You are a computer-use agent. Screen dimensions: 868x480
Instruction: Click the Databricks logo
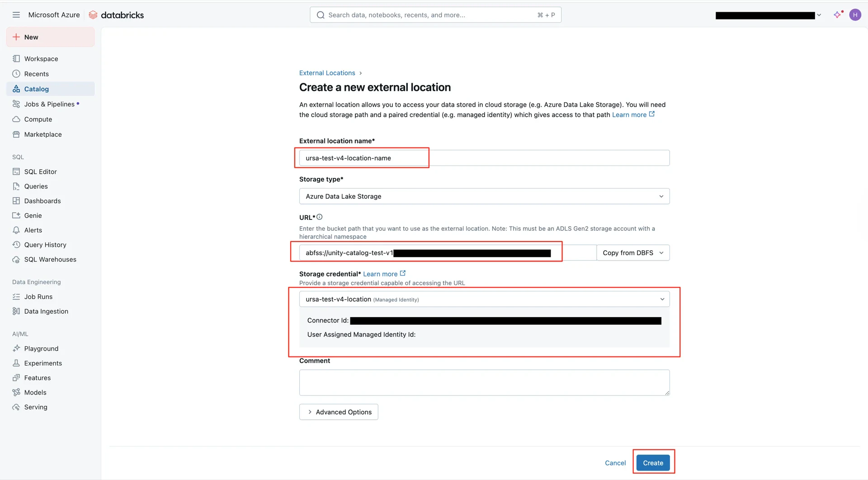(116, 15)
